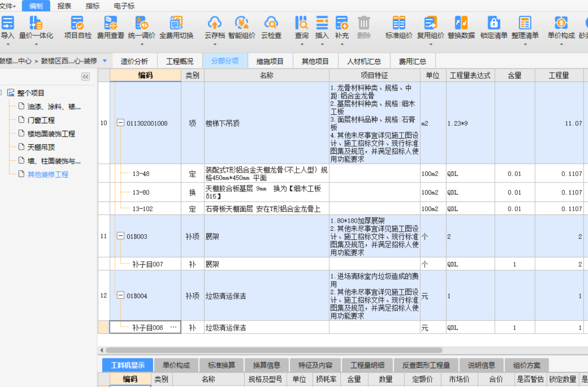Open the 其他项目 tab
588x387 pixels.
coord(315,61)
